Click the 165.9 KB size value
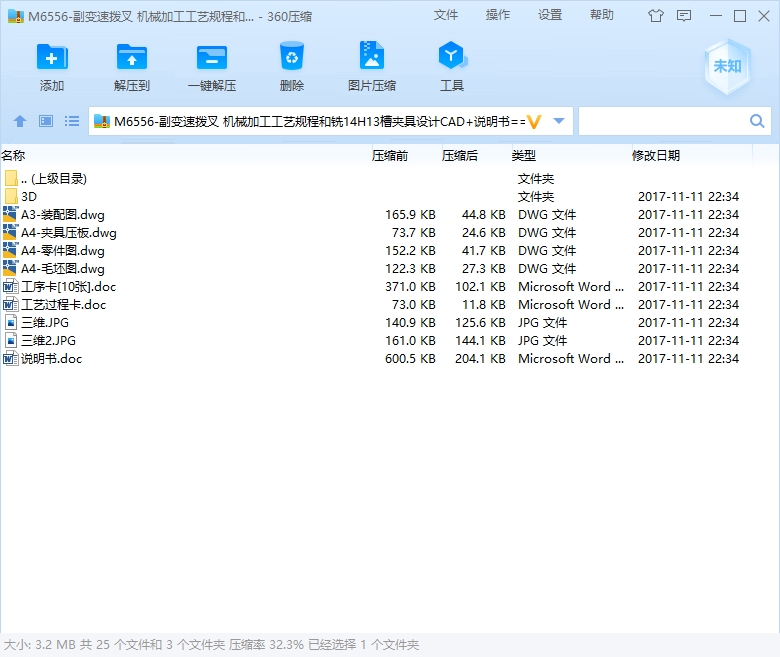The height and width of the screenshot is (657, 780). tap(410, 214)
